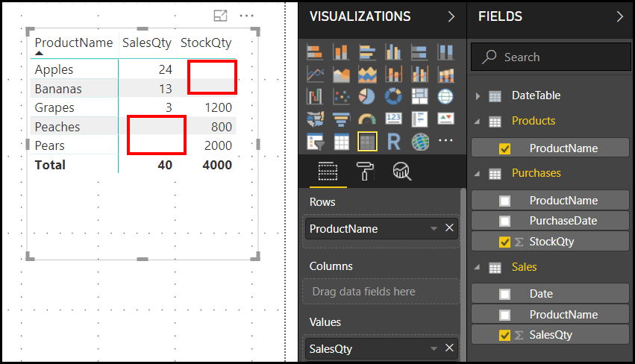This screenshot has width=635, height=364.
Task: Click the Columns drag data fields area
Action: coord(381,292)
